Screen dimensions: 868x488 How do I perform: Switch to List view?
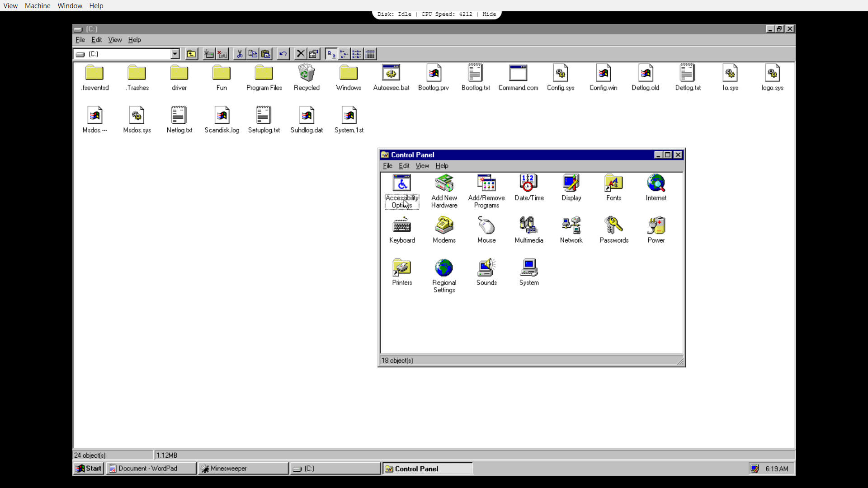pos(357,54)
